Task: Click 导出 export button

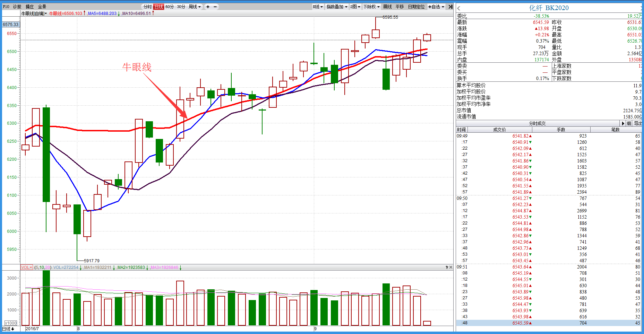Action: point(638,123)
